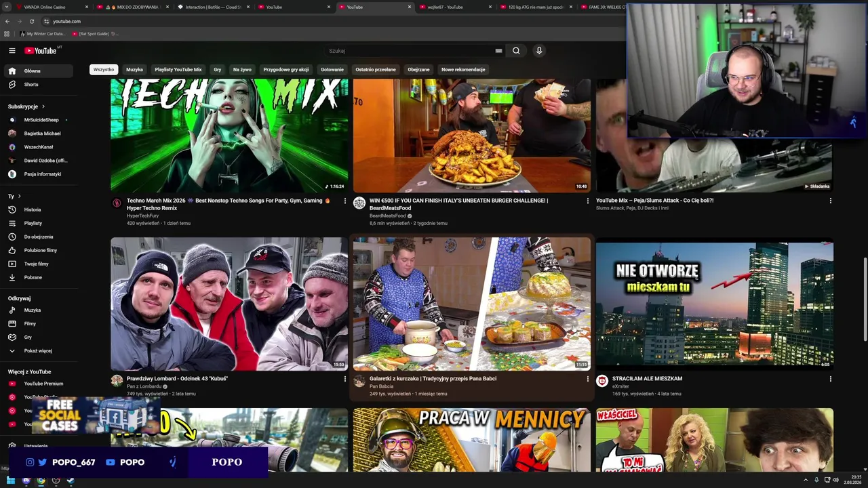Play the NIE OTWORZĘ mieszkam tu thumbnail
The height and width of the screenshot is (488, 868).
tap(714, 304)
